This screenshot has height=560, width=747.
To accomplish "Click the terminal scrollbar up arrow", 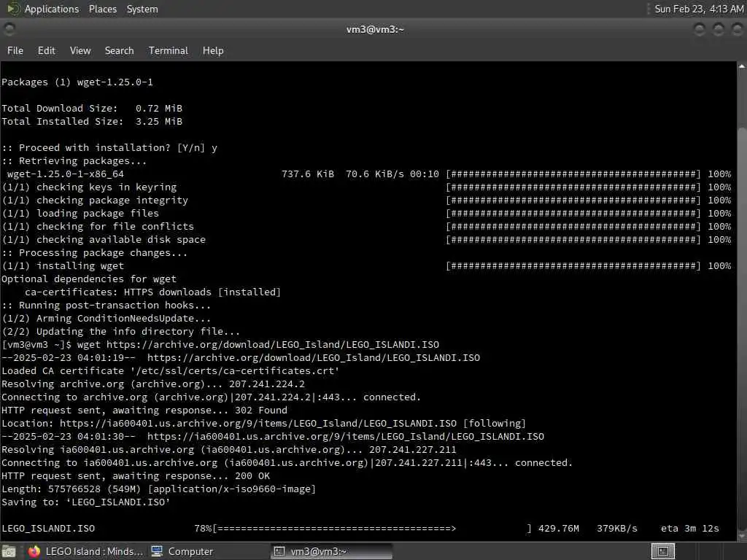I will (742, 66).
